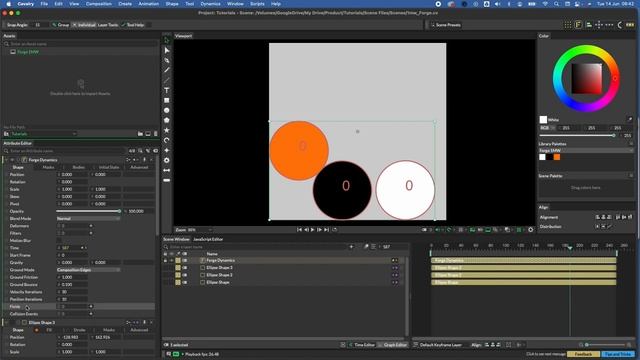Open the Animation menu
This screenshot has height=360, width=640.
tap(149, 4)
